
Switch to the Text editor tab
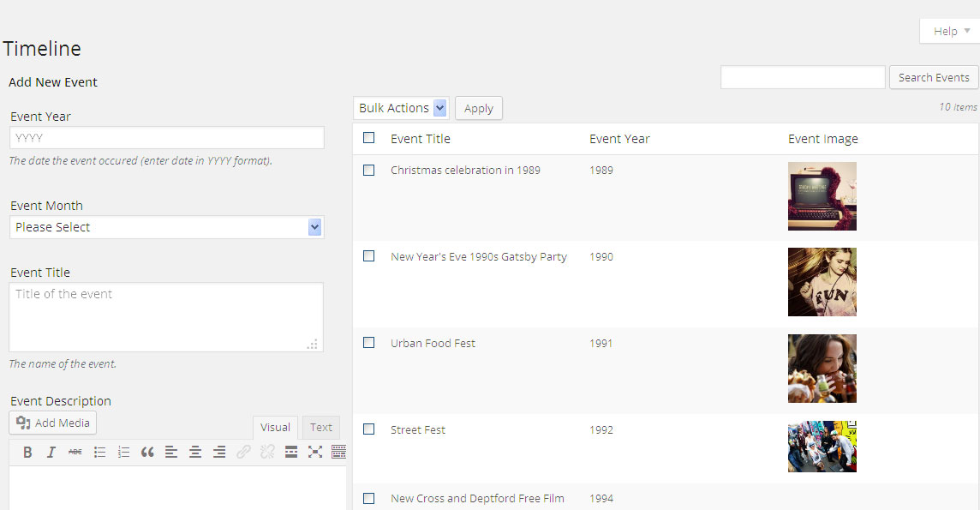click(x=321, y=428)
